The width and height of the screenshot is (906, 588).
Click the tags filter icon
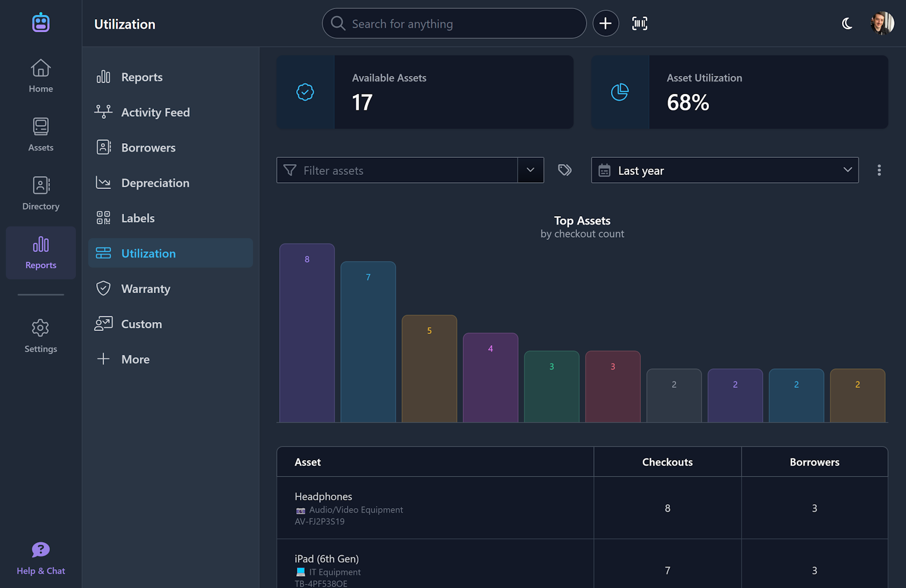coord(565,170)
